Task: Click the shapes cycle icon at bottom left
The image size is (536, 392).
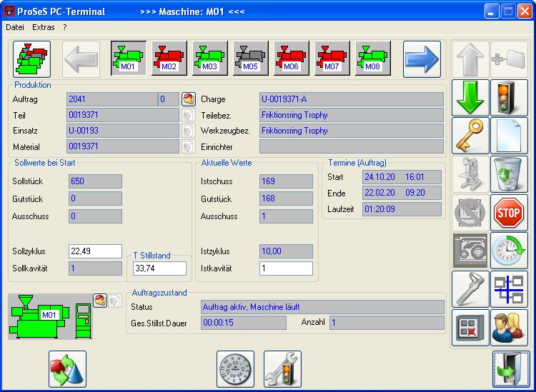Action: pos(67,369)
